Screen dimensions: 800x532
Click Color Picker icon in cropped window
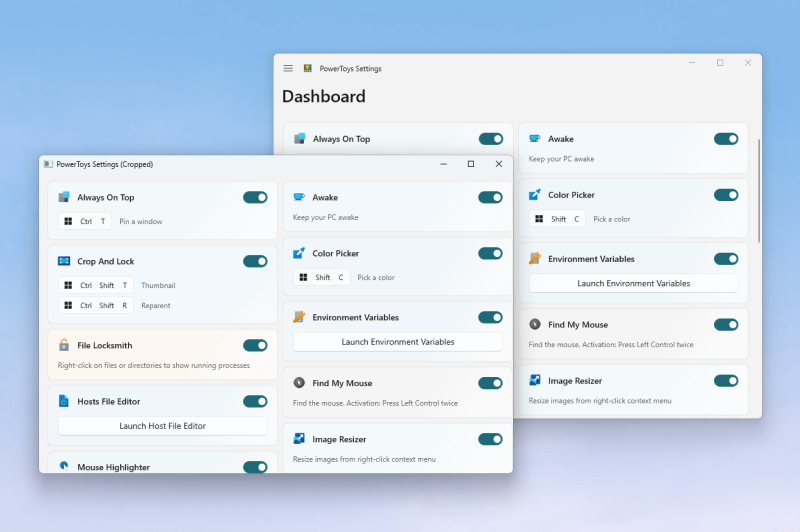click(299, 253)
